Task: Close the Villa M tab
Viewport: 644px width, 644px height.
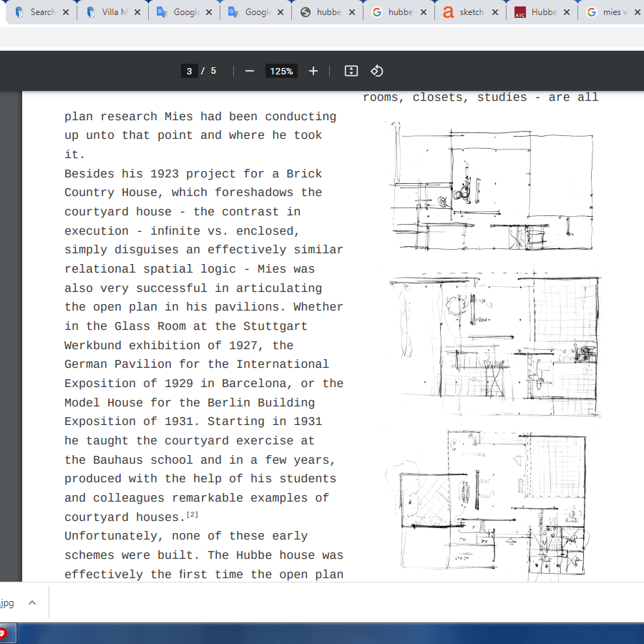Action: 137,12
